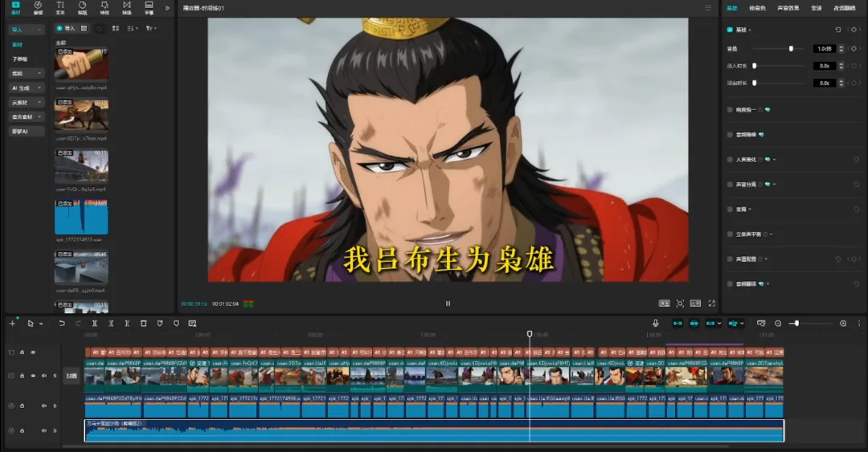The height and width of the screenshot is (452, 868).
Task: Click the focus/crop frame icon under player
Action: tap(680, 303)
